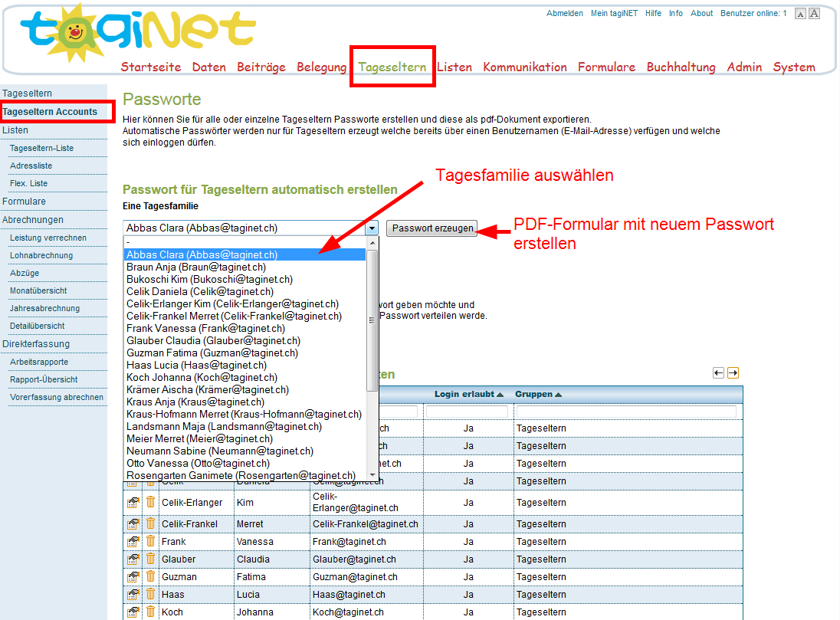Sort table by Gruppen column
This screenshot has width=840, height=620.
[x=538, y=395]
